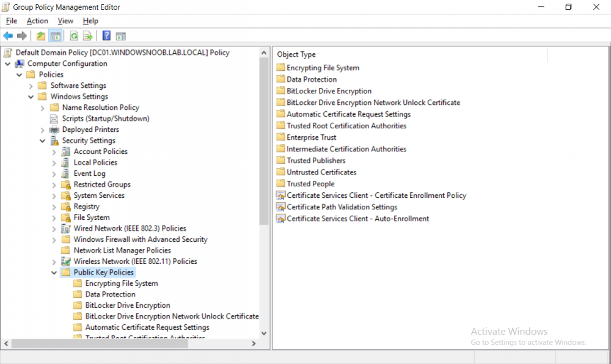Viewport: 611px width, 364px height.
Task: Select Network List Manager Policies in the tree
Action: click(x=122, y=250)
